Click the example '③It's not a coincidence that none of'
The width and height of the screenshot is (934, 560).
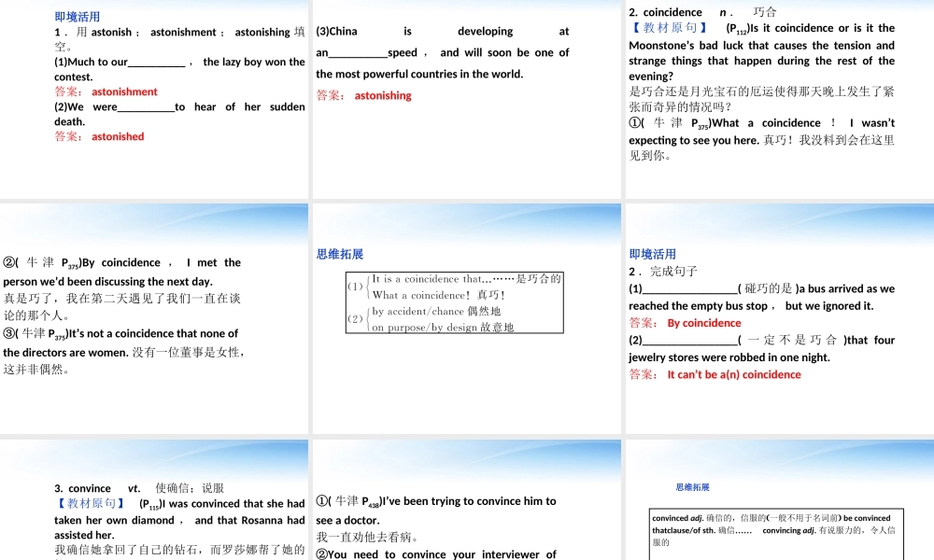(x=120, y=333)
